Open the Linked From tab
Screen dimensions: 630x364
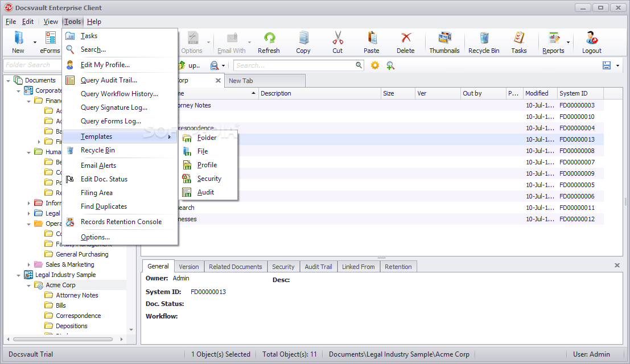point(359,267)
